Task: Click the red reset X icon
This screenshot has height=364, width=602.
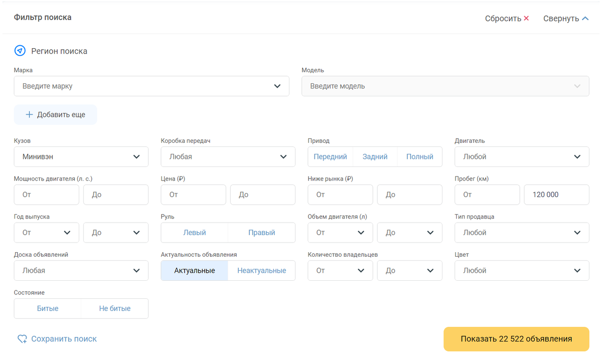Action: pyautogui.click(x=526, y=19)
